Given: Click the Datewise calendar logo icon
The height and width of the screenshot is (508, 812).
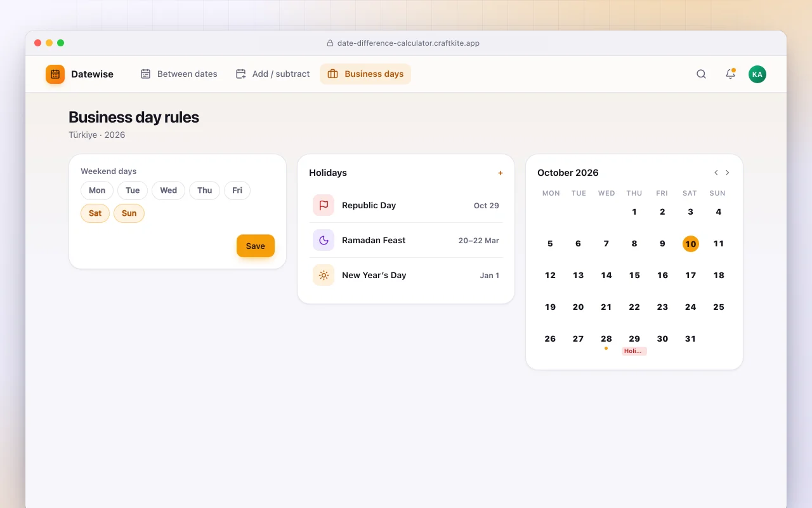Looking at the screenshot, I should pos(55,74).
